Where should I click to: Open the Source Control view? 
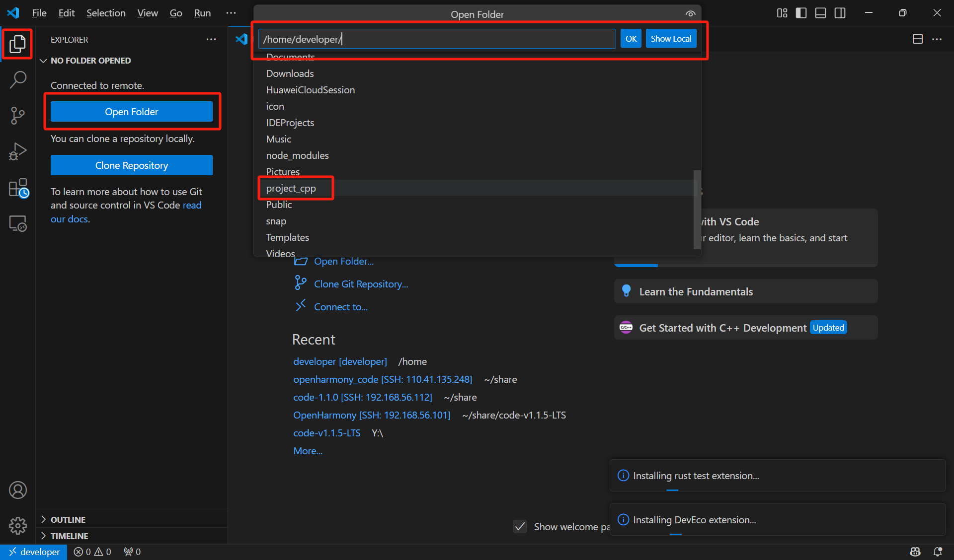click(18, 115)
